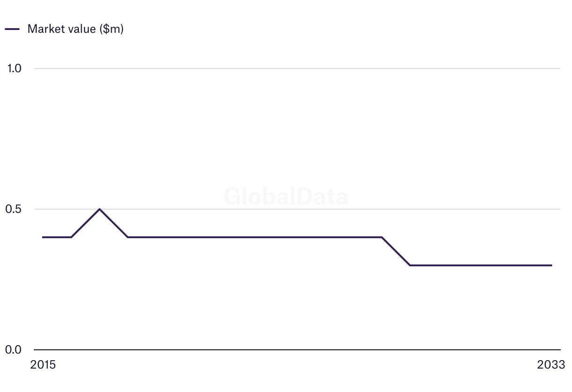Image resolution: width=572 pixels, height=392 pixels.
Task: Click where the line returns to 0.4 after peak
Action: (128, 237)
